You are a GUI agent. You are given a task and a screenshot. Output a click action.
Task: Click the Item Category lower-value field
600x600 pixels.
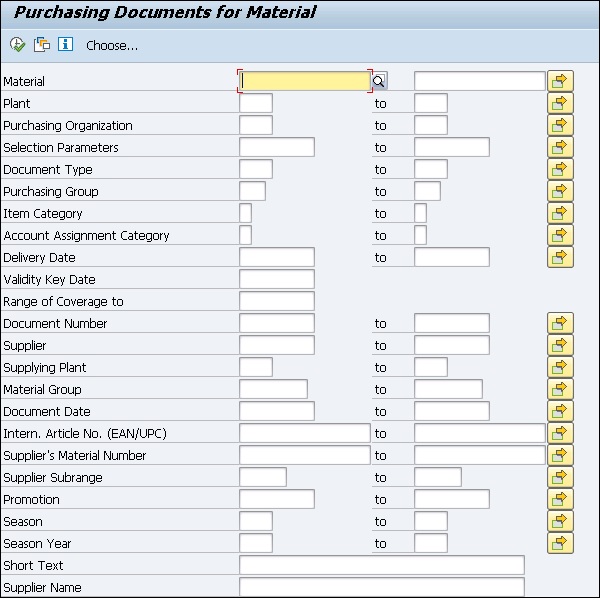tap(246, 213)
